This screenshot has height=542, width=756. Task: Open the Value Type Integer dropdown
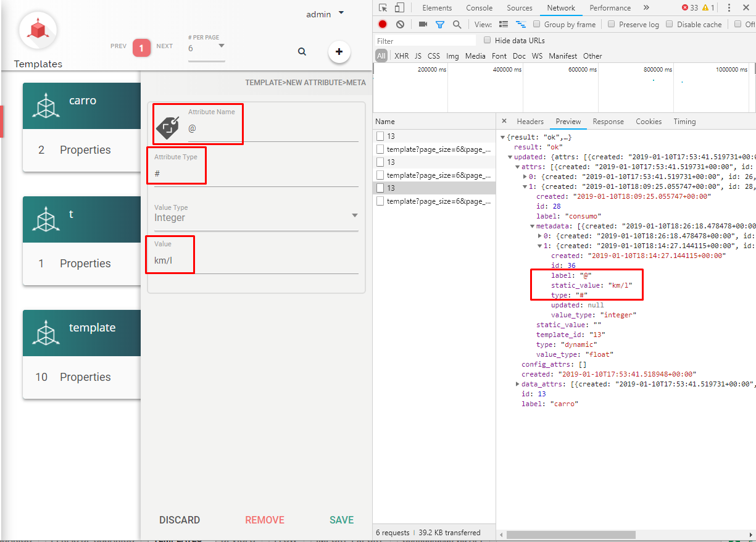pyautogui.click(x=256, y=217)
